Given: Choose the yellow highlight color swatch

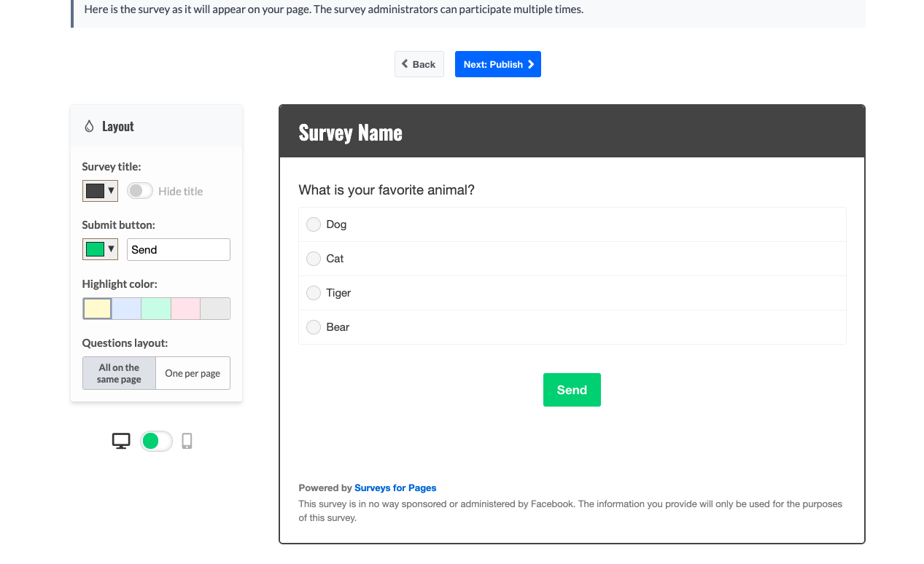Looking at the screenshot, I should pyautogui.click(x=97, y=308).
